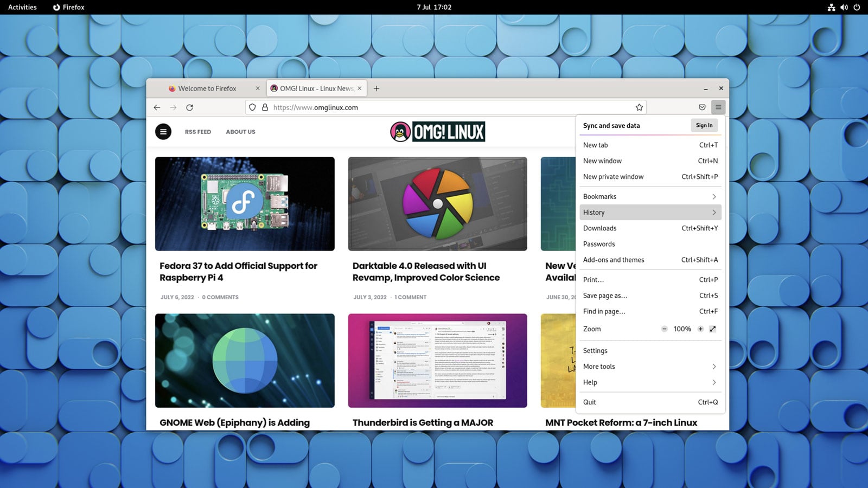Choose Quit from the menu
The image size is (868, 488).
click(650, 402)
